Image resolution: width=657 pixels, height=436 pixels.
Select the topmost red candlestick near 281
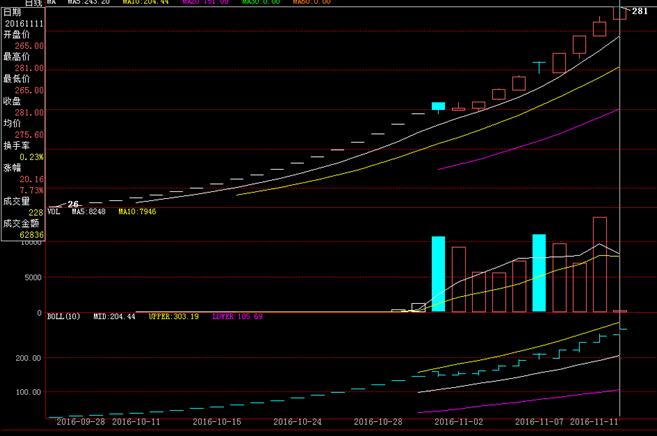(619, 11)
